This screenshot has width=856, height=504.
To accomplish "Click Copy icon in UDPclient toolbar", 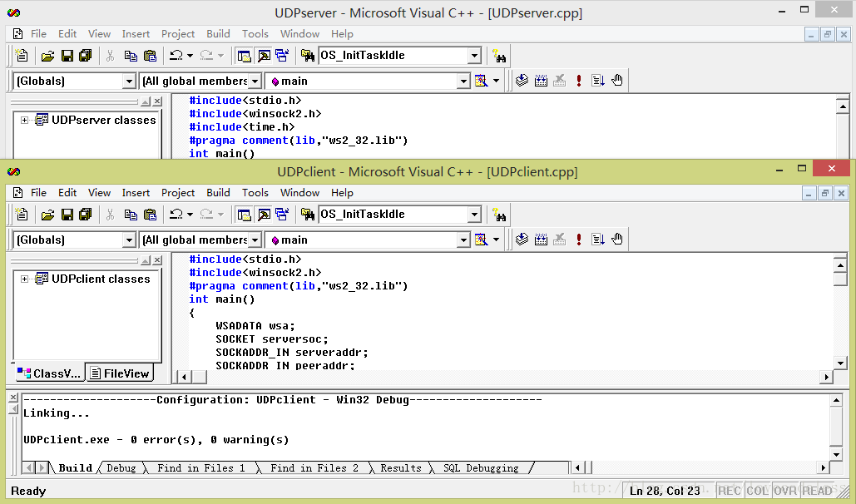I will [x=131, y=215].
